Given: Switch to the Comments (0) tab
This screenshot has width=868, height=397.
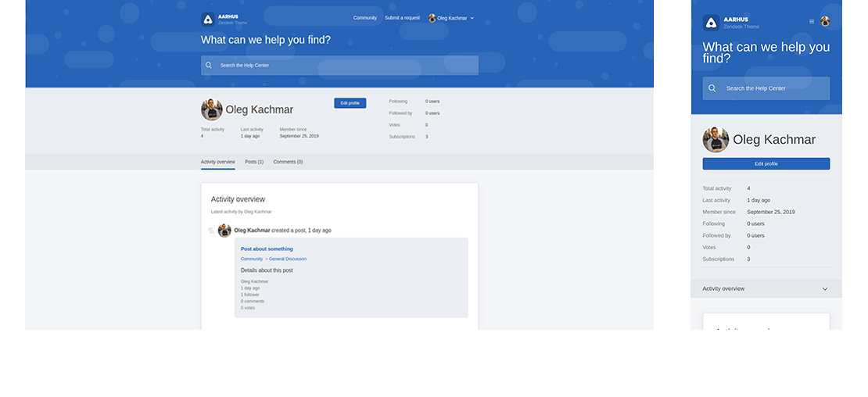Looking at the screenshot, I should pyautogui.click(x=288, y=162).
